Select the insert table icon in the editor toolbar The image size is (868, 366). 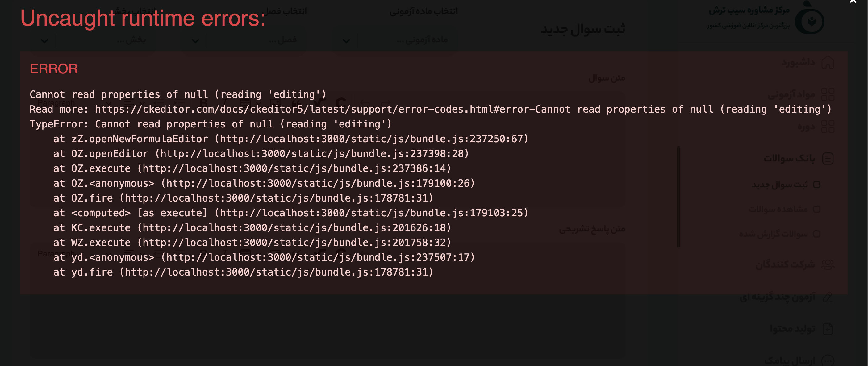[x=246, y=103]
